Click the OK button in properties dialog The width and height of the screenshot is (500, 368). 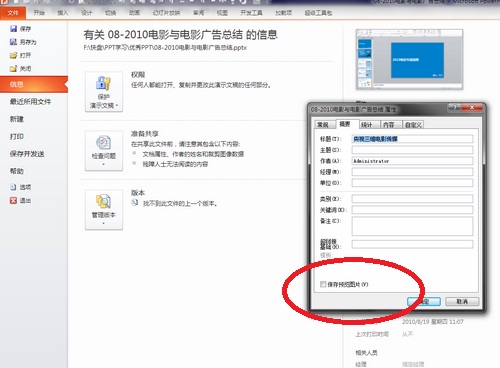(x=424, y=301)
